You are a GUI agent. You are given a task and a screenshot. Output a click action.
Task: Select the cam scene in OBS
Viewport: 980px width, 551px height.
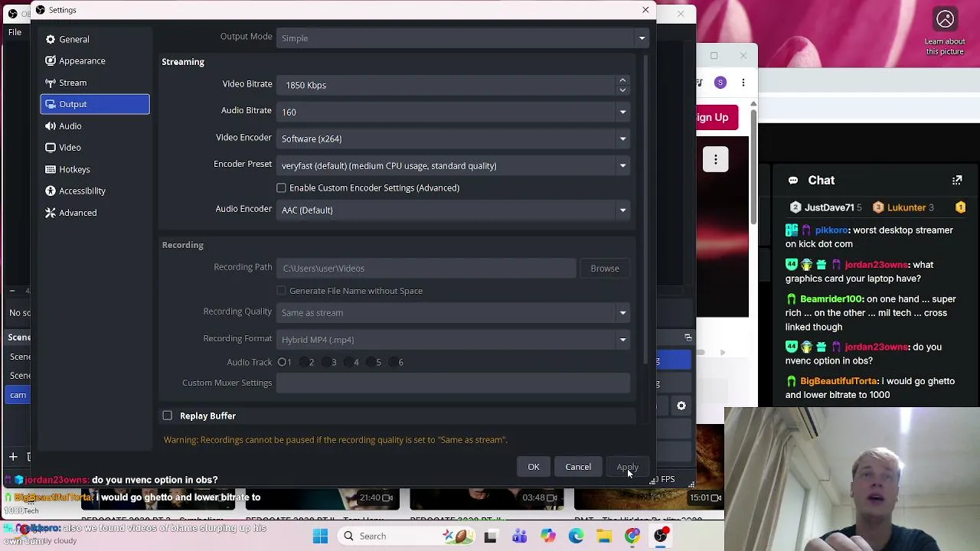18,395
